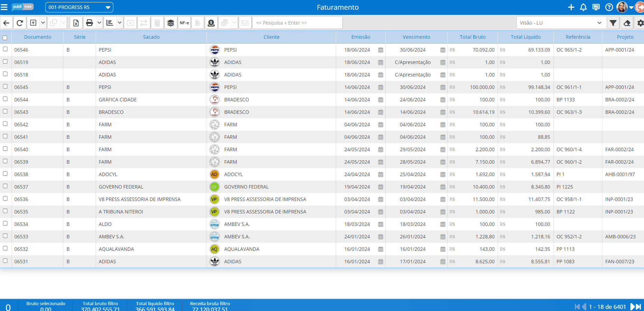Click project APP-0001/24 in row 06546

(620, 50)
